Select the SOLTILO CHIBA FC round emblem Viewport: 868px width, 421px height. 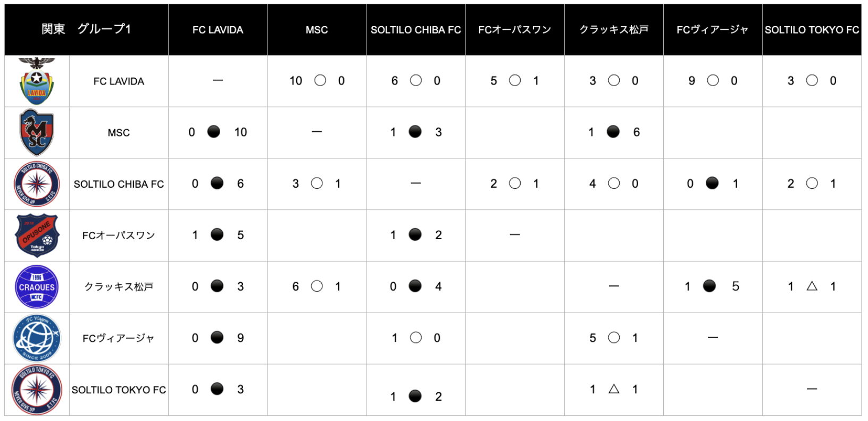37,184
